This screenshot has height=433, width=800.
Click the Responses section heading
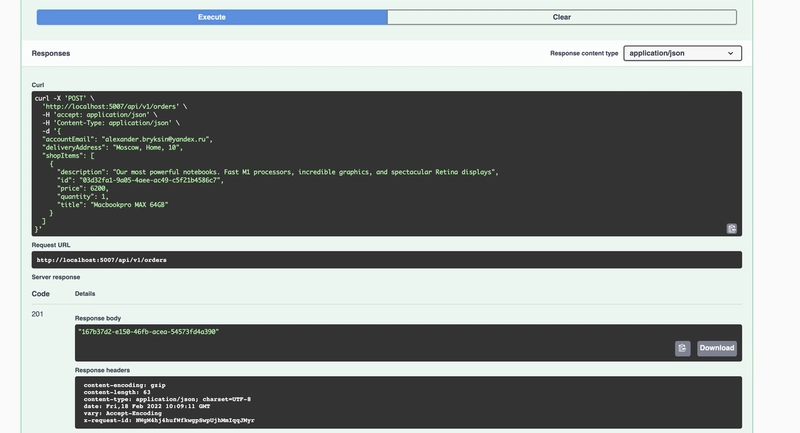pos(51,53)
